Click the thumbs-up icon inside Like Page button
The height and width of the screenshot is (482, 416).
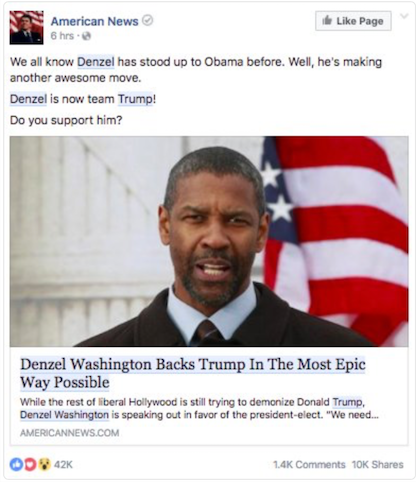[327, 21]
